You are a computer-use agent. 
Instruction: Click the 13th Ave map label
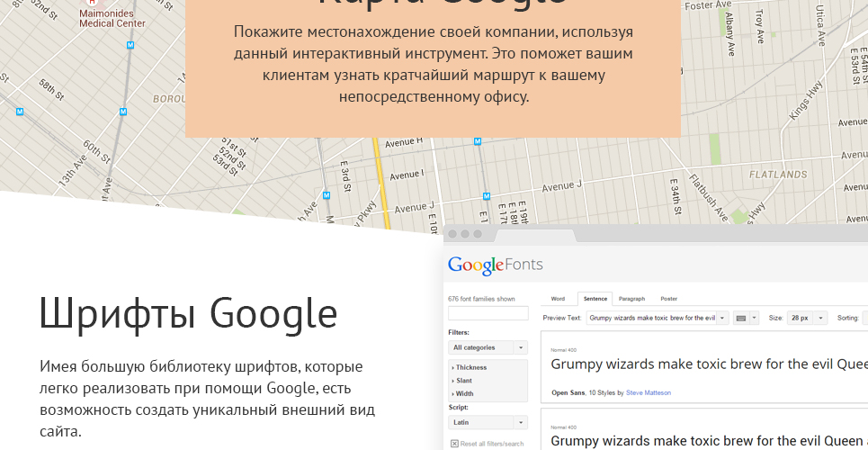tap(73, 169)
